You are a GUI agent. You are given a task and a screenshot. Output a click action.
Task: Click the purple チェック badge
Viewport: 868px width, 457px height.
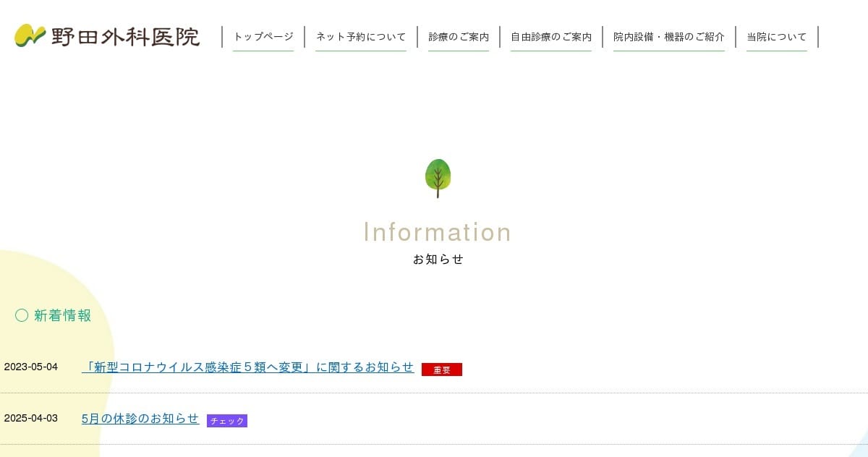[x=227, y=421]
